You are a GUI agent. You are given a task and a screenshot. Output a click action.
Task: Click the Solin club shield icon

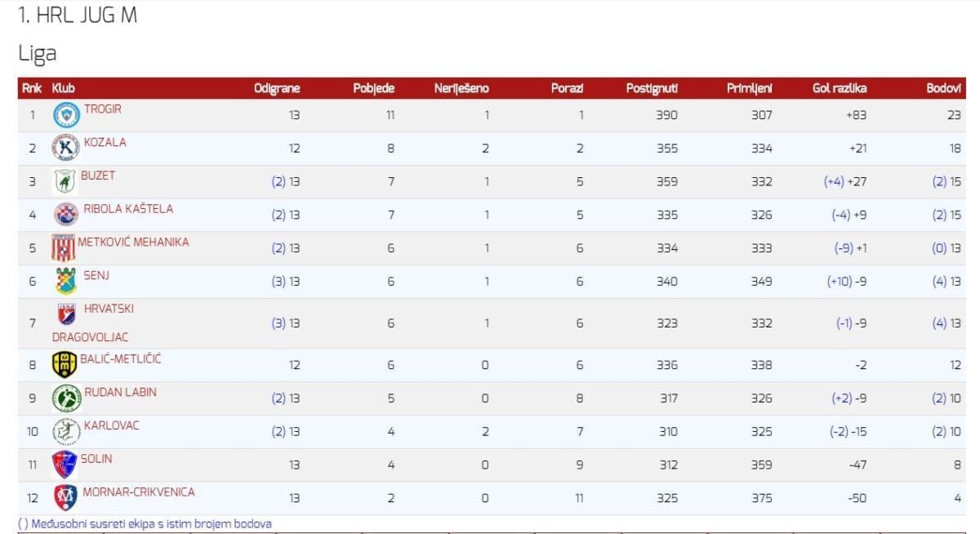tap(65, 464)
